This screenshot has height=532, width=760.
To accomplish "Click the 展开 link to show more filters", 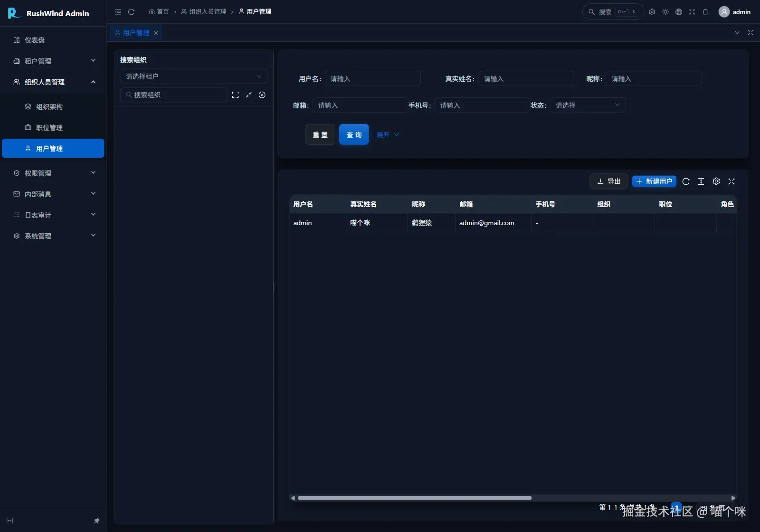I will pyautogui.click(x=388, y=135).
